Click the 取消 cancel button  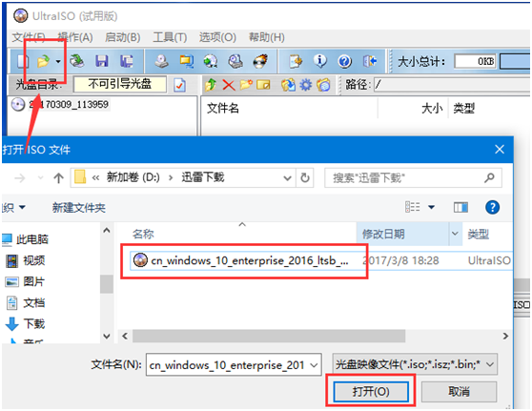pos(459,392)
